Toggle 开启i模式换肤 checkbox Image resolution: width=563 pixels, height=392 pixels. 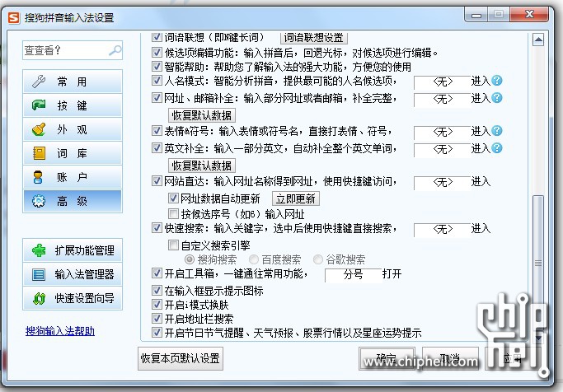tap(157, 305)
